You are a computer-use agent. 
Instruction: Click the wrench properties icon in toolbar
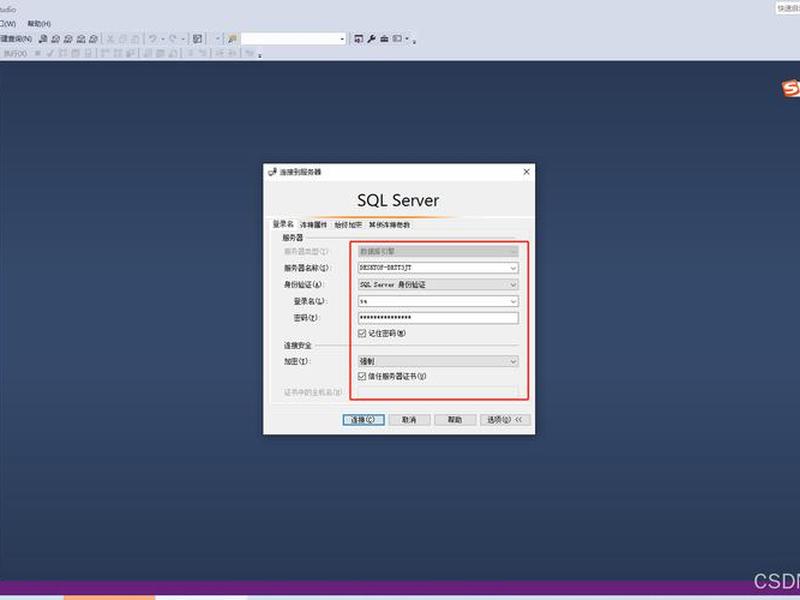click(371, 39)
